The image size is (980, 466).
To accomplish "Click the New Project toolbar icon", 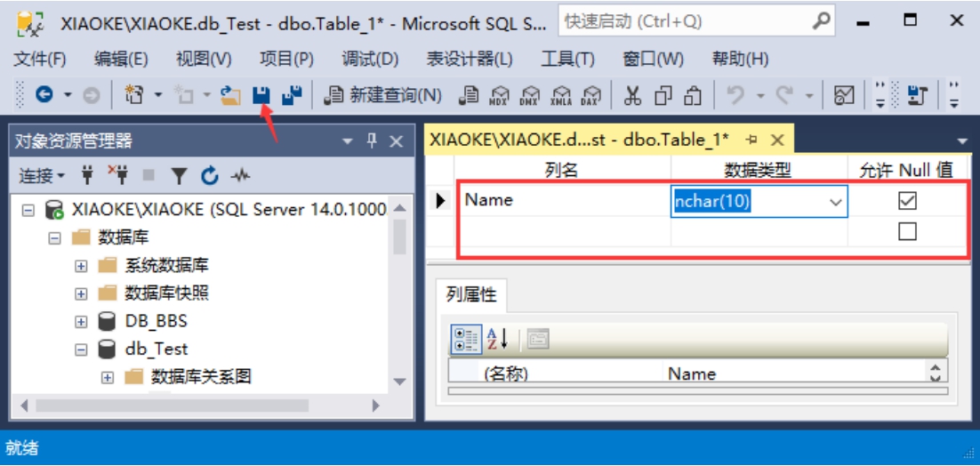I will (134, 95).
